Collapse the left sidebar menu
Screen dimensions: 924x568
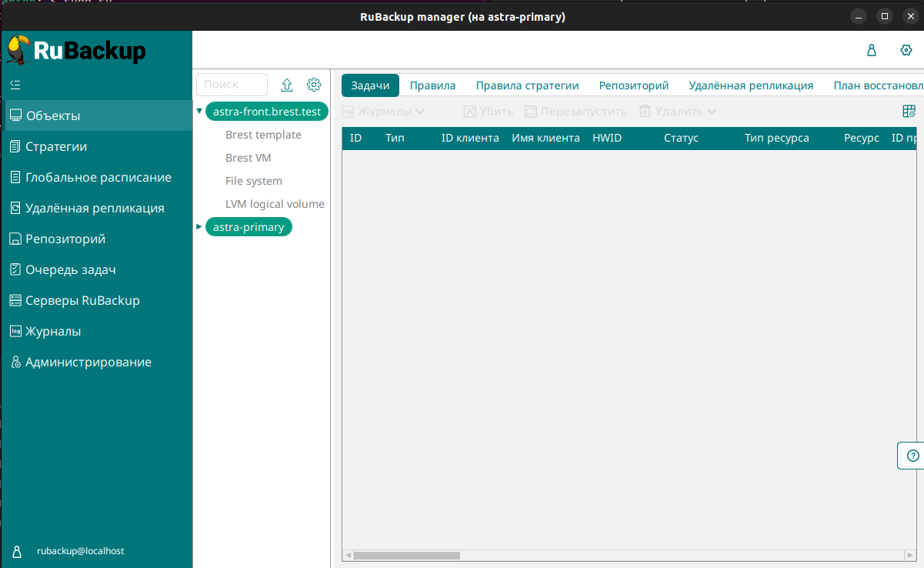pos(15,84)
